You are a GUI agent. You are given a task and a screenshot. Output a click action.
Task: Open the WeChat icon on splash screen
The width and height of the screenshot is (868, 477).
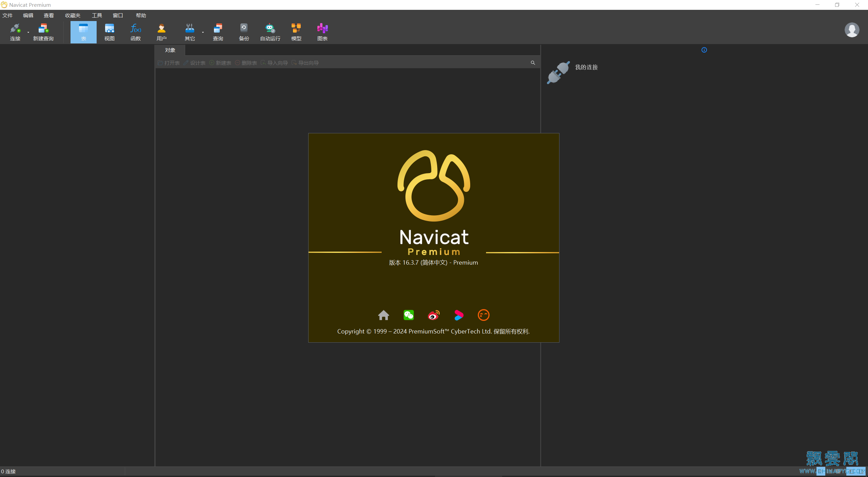pos(409,315)
